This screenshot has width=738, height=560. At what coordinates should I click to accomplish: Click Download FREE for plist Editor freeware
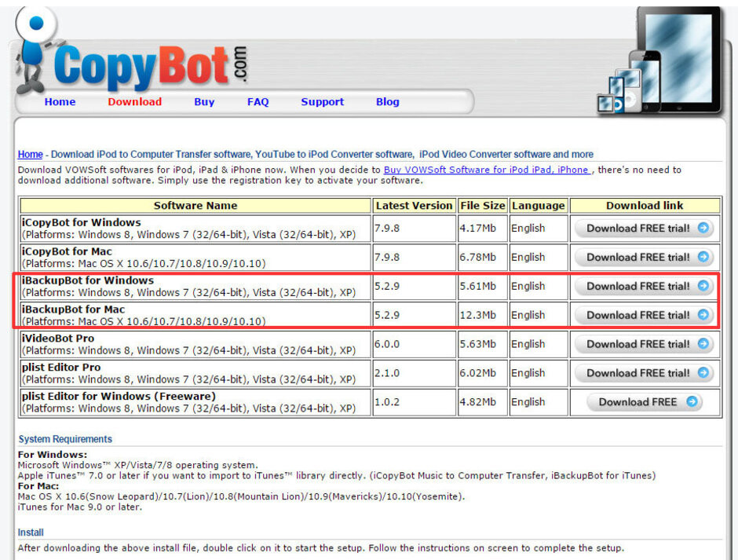click(645, 402)
